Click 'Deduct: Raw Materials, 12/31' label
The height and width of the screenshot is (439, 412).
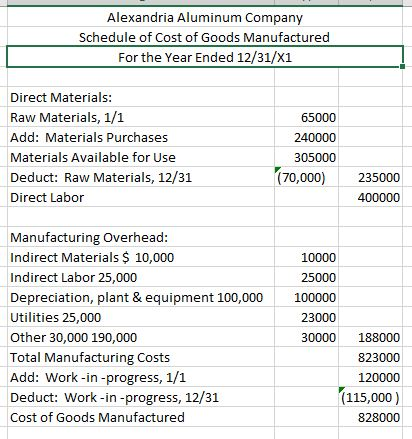coord(101,178)
